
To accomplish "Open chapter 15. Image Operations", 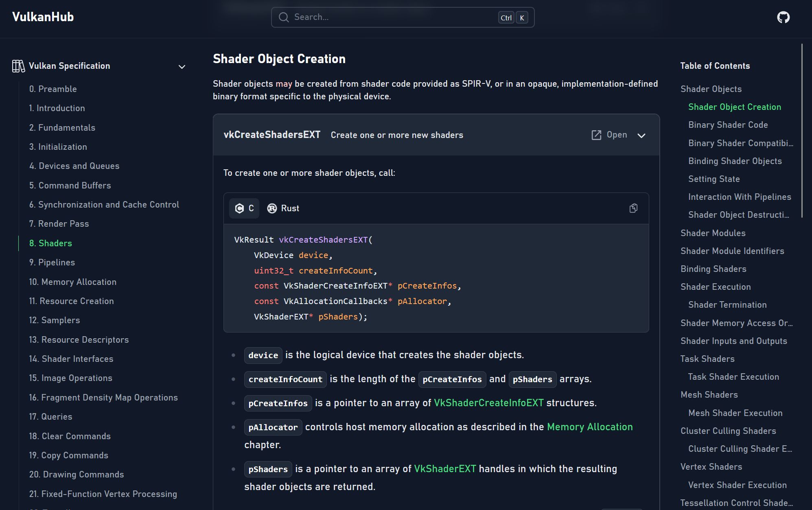I will pos(71,378).
